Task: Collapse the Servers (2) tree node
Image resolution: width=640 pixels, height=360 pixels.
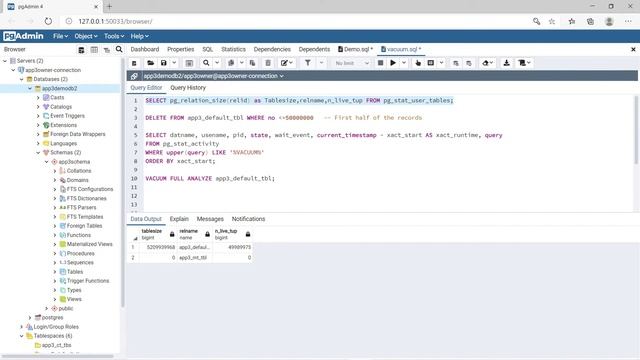Action: pos(5,61)
